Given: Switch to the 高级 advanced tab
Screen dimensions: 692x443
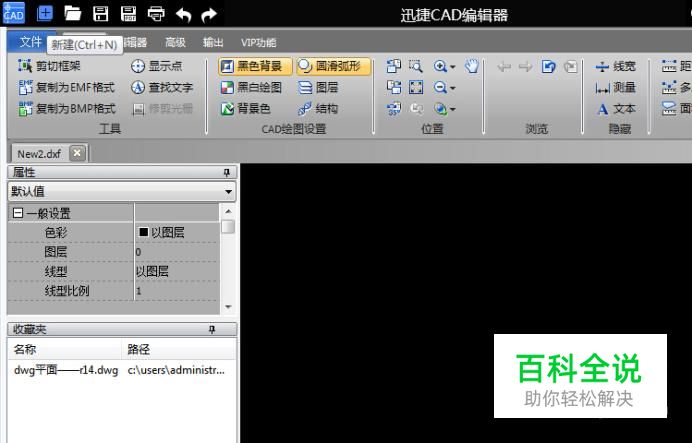Looking at the screenshot, I should tap(175, 42).
